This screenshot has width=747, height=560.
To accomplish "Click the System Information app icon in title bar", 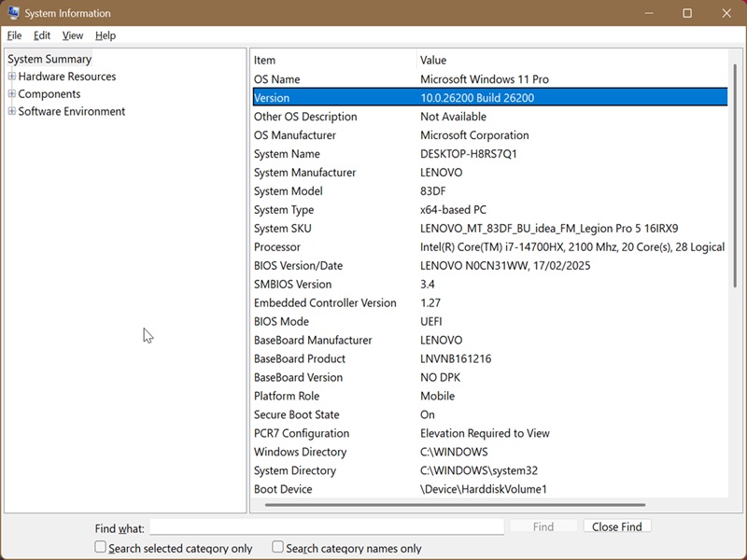I will click(13, 13).
